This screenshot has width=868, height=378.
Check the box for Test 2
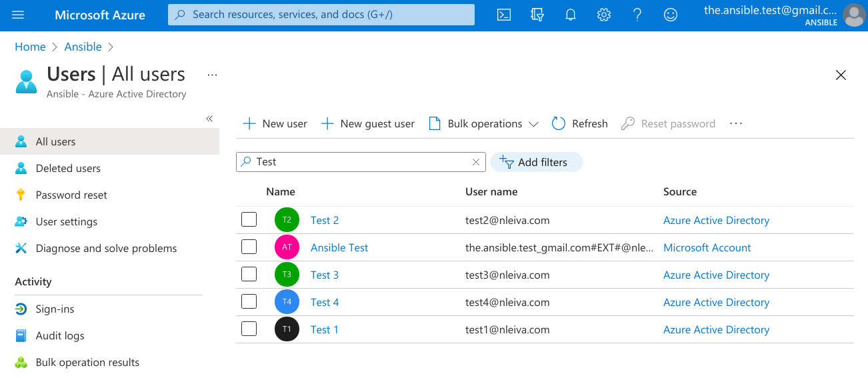pos(249,220)
